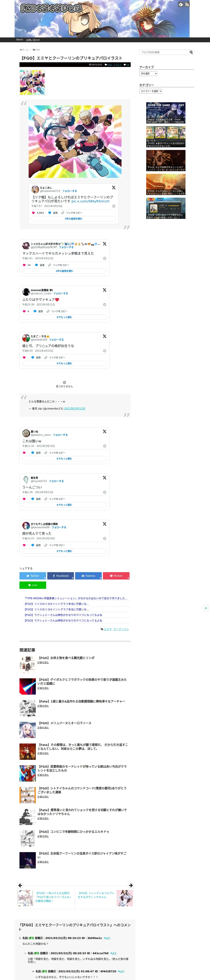This screenshot has height=980, width=210.
Task: Go to previous article via left arrow
Action: pyautogui.click(x=20, y=885)
